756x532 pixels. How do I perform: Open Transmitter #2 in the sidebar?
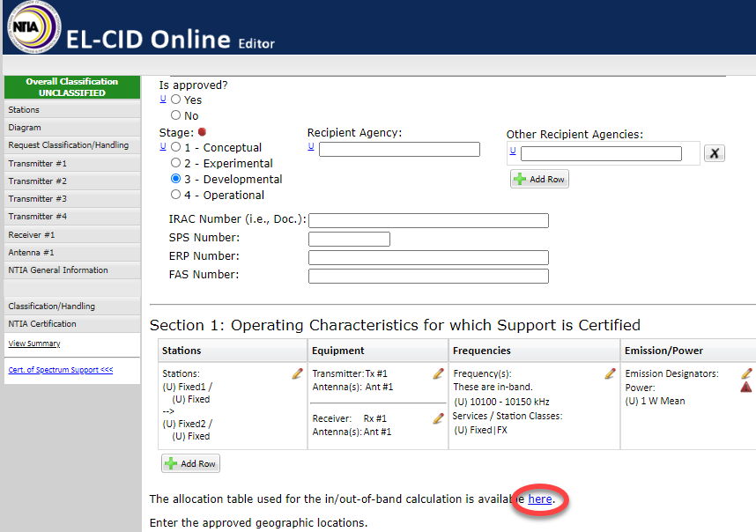coord(37,181)
